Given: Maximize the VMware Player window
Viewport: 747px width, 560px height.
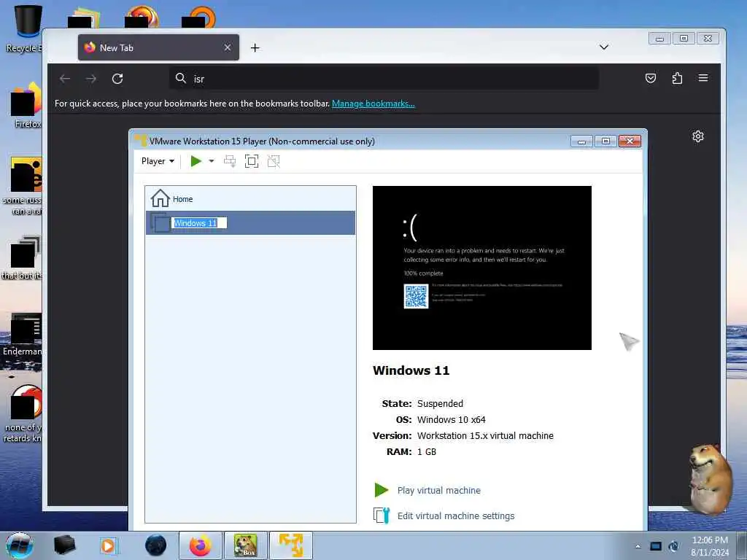Looking at the screenshot, I should (x=605, y=141).
